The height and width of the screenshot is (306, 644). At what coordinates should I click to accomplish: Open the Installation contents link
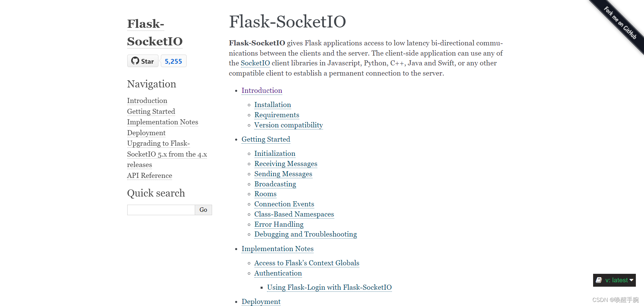(272, 105)
